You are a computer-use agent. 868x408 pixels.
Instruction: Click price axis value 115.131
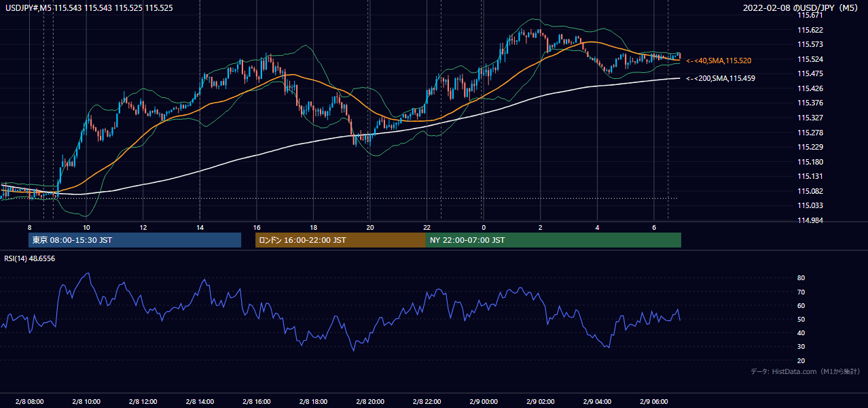[x=810, y=176]
